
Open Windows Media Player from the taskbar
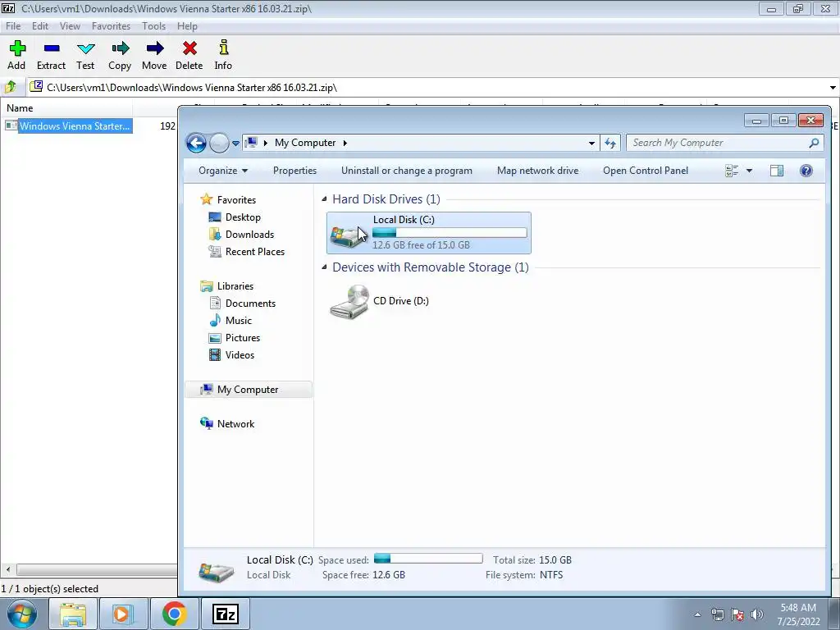[123, 614]
